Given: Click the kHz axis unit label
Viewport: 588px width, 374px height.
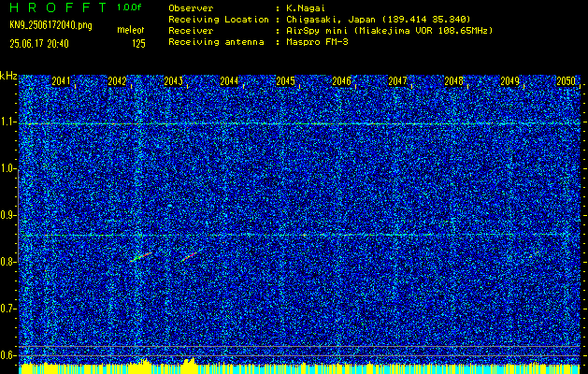Looking at the screenshot, I should 8,76.
